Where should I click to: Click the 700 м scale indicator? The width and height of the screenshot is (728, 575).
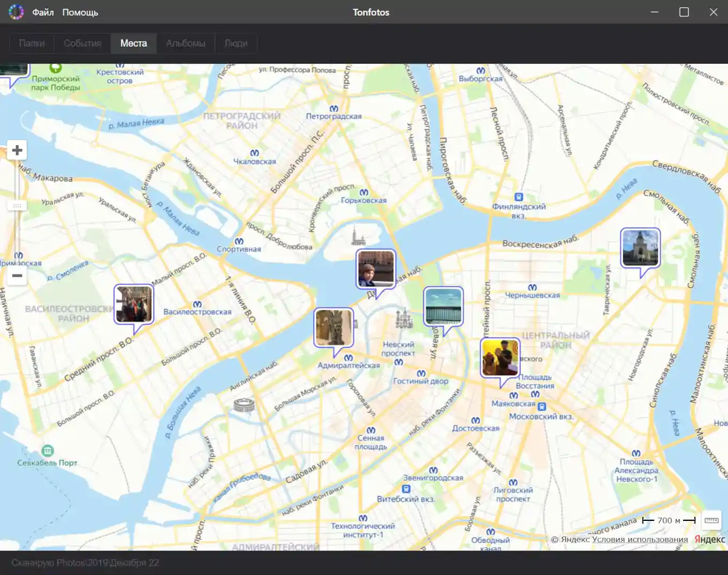(x=669, y=520)
